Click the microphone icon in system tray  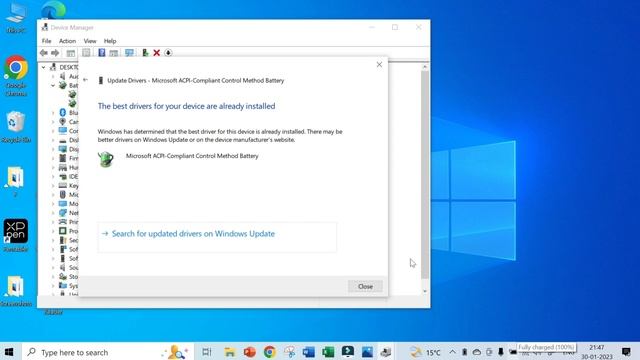[x=501, y=352]
